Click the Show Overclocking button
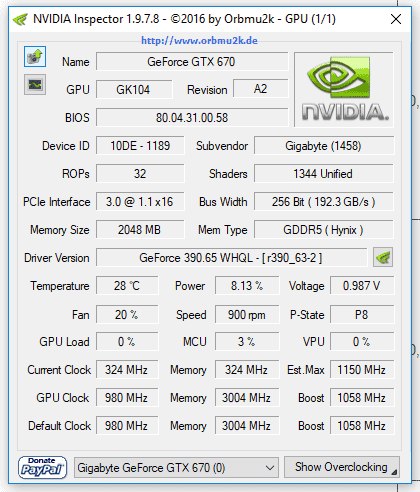Image resolution: width=420 pixels, height=492 pixels. [342, 467]
